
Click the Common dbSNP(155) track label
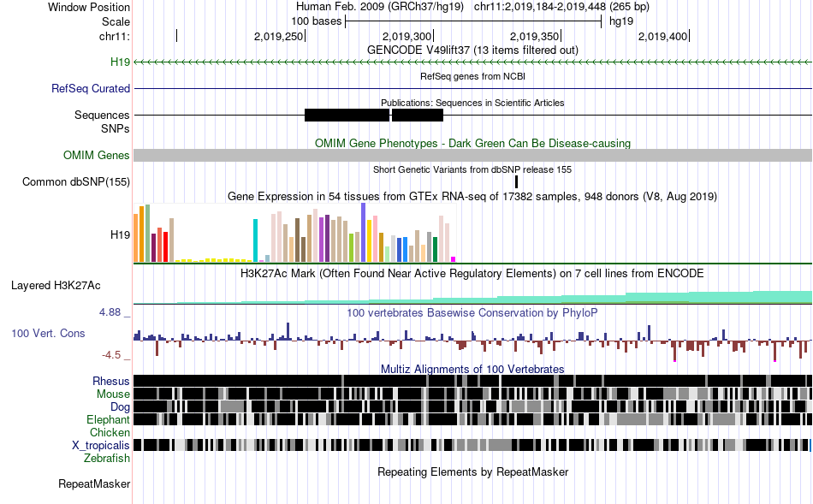[76, 182]
